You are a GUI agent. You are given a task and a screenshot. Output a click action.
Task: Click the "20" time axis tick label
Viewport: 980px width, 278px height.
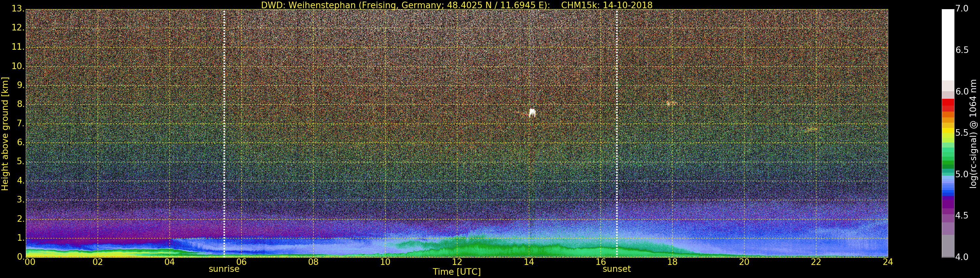click(x=744, y=262)
